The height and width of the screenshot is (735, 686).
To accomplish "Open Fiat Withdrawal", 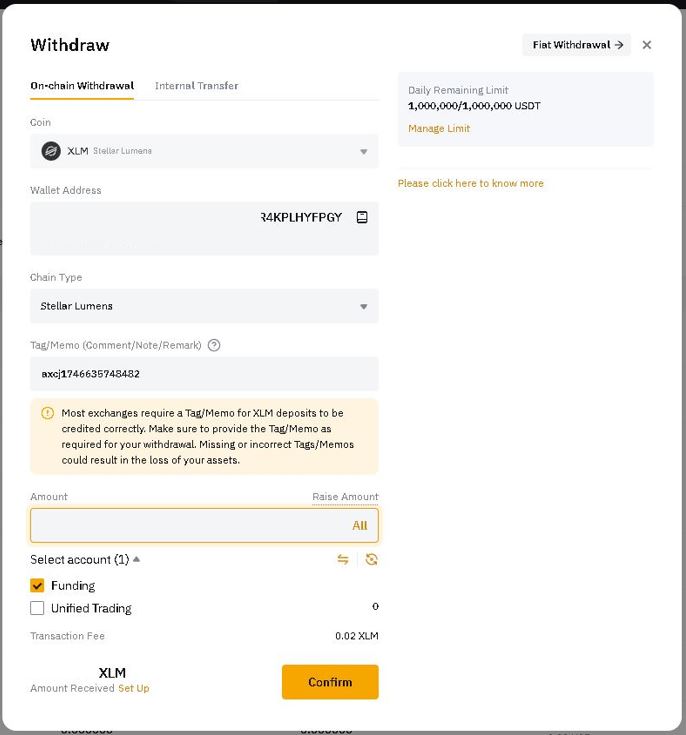I will 577,45.
